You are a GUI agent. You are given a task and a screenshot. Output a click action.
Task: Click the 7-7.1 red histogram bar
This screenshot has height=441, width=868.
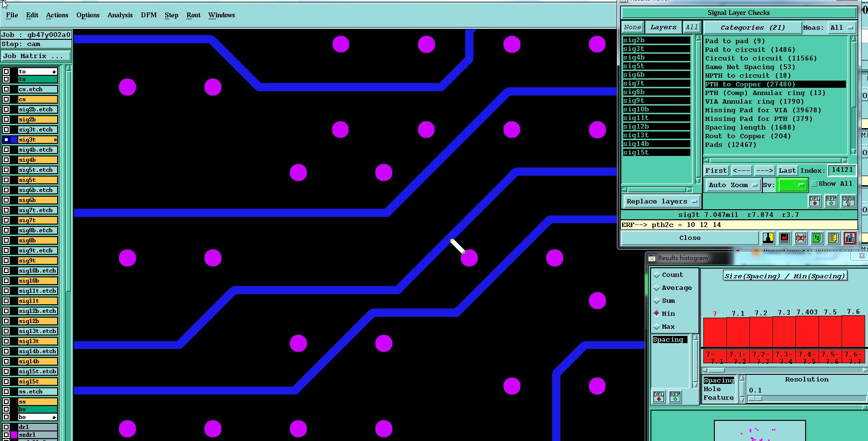pyautogui.click(x=715, y=332)
